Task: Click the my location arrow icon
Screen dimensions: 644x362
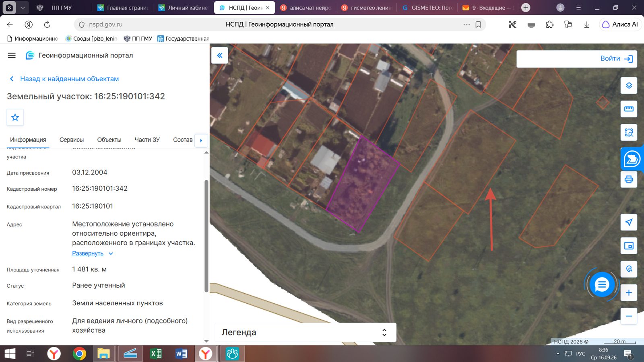Action: (x=629, y=222)
